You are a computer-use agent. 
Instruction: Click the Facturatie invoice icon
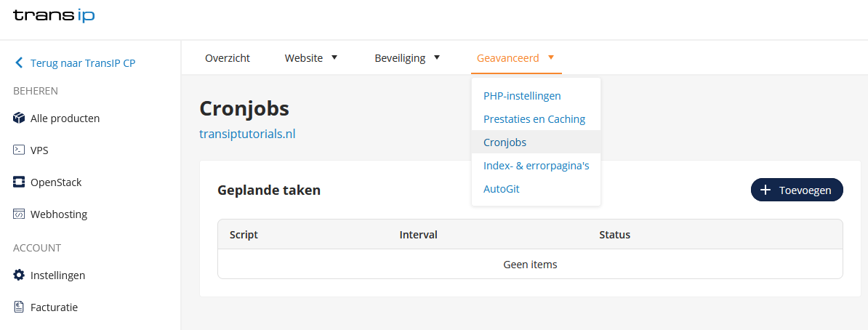pos(19,307)
